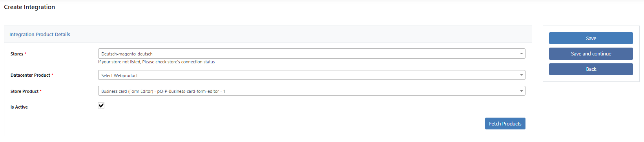Open the Select Webproduct dropdown
The width and height of the screenshot is (644, 142).
(x=312, y=75)
